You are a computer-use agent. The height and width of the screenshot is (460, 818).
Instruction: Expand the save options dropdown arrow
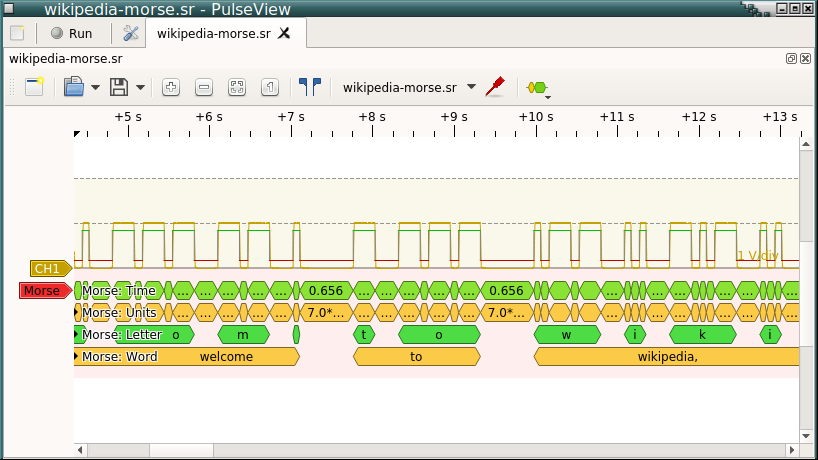140,87
